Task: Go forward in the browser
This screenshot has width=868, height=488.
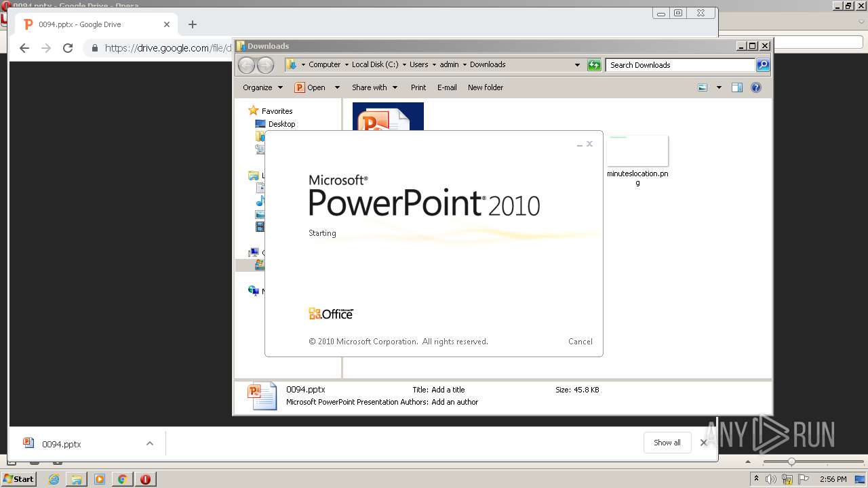Action: point(46,48)
